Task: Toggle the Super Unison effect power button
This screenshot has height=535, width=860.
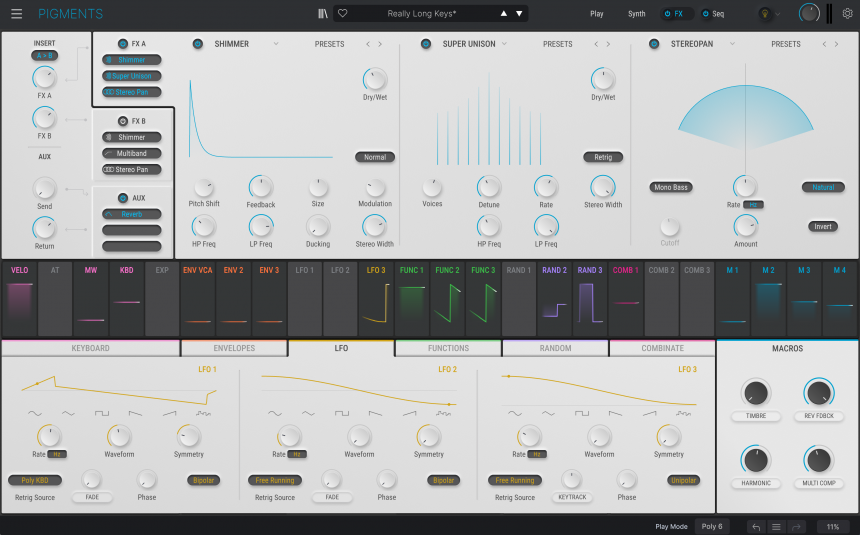Action: [425, 44]
